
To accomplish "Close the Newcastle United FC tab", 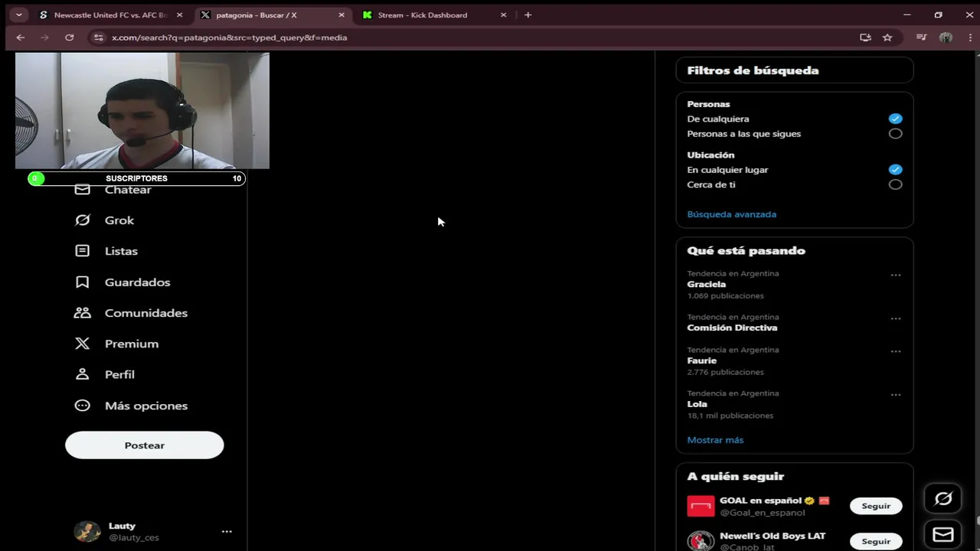I will click(179, 15).
